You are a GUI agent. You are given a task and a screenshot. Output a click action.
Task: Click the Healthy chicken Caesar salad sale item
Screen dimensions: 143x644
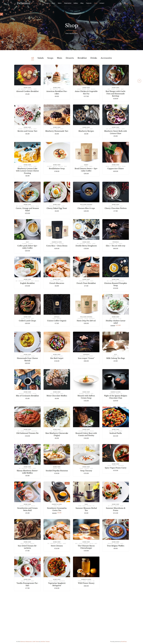115,322
